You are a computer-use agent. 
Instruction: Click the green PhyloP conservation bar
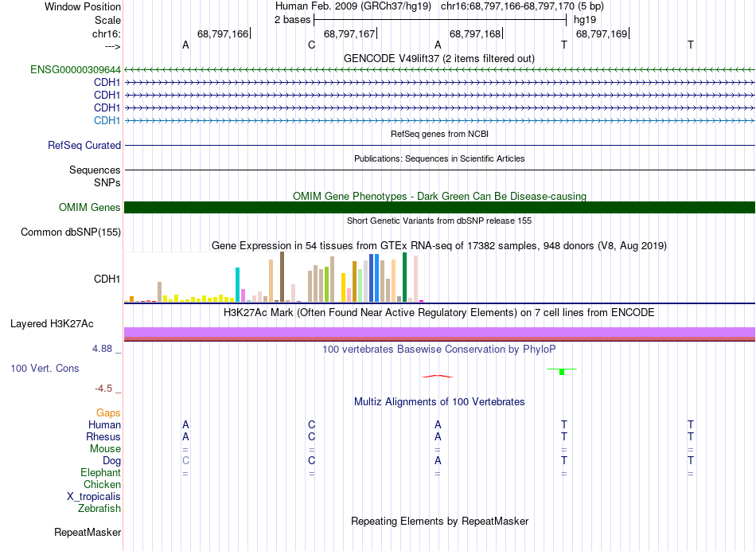coord(562,372)
